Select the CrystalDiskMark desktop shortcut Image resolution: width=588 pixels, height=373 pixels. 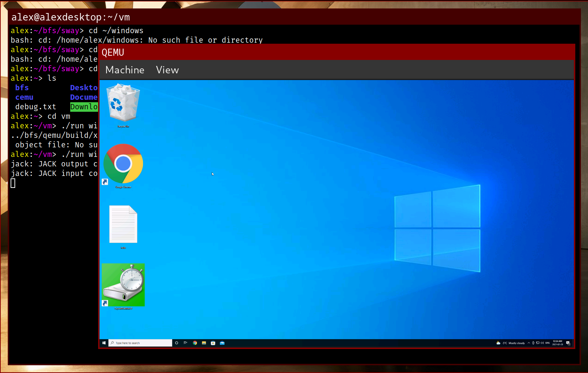[123, 287]
